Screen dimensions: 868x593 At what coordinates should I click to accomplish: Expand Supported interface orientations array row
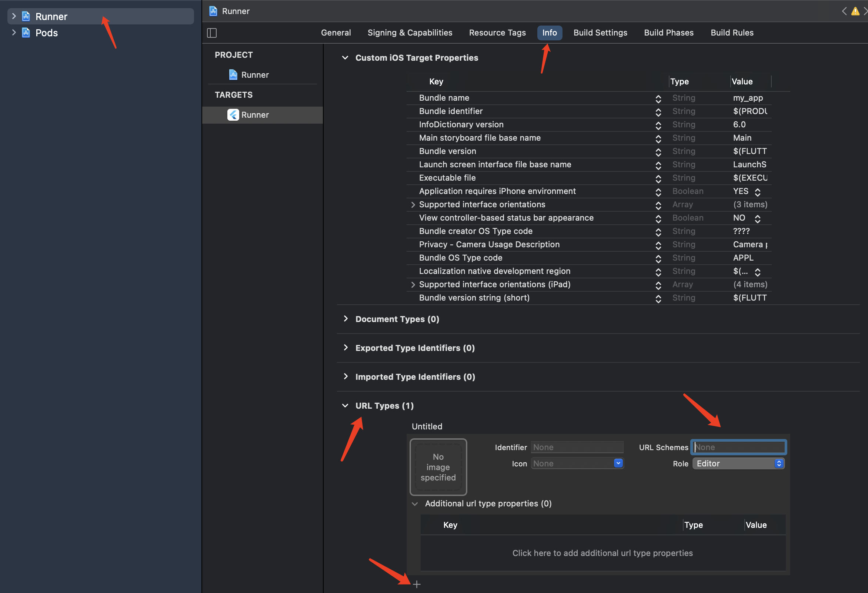coord(413,205)
